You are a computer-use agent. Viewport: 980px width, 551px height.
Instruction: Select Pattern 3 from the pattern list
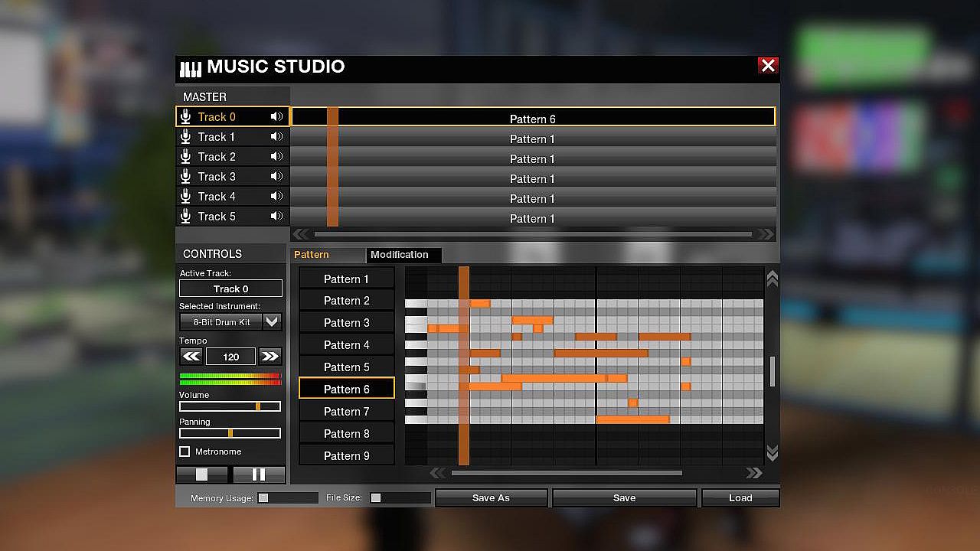click(x=346, y=323)
